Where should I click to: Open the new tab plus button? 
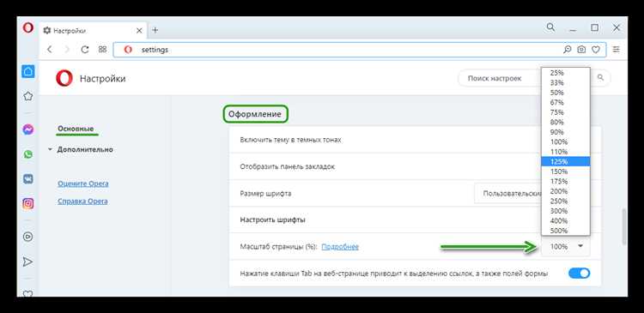point(155,30)
